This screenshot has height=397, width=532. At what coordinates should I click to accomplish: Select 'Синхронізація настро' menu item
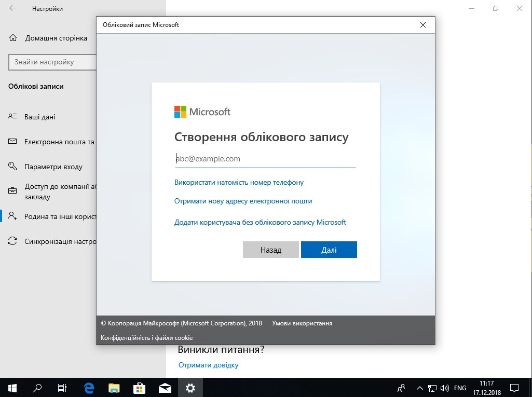tap(60, 242)
